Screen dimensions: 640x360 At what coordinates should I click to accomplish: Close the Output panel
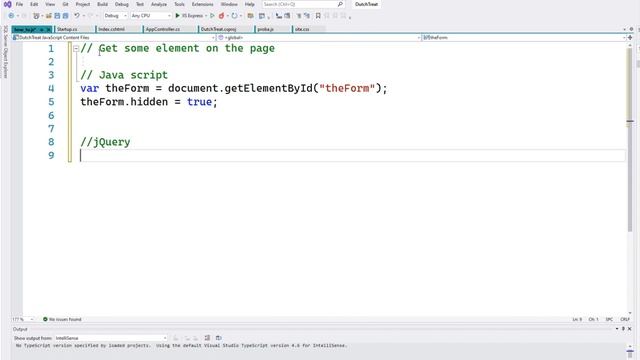coord(629,329)
